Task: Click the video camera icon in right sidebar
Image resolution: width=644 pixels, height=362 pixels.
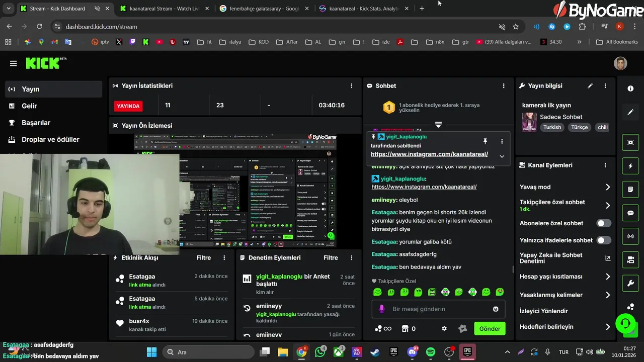Action: point(630,259)
